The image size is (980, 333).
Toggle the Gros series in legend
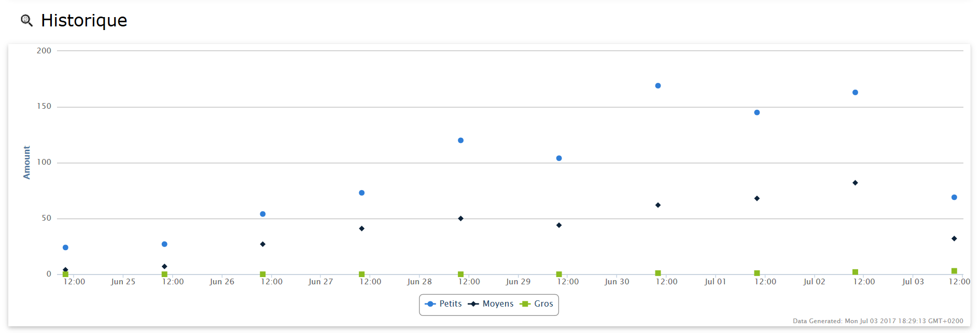(x=536, y=304)
